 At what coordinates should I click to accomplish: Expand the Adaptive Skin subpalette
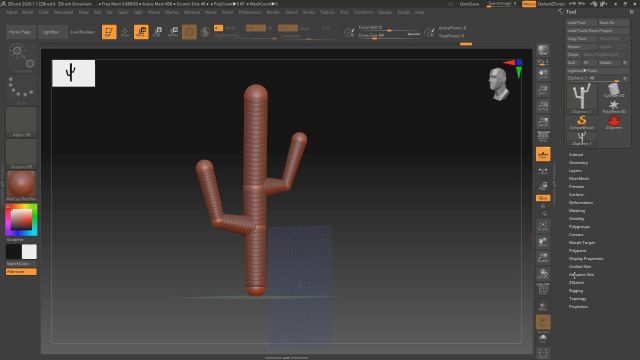(582, 275)
